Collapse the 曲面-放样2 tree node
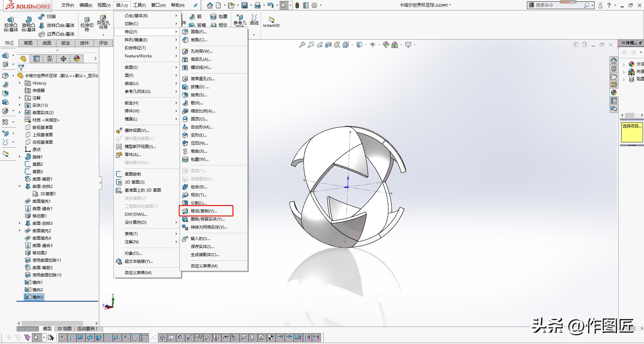This screenshot has height=344, width=644. [x=20, y=187]
